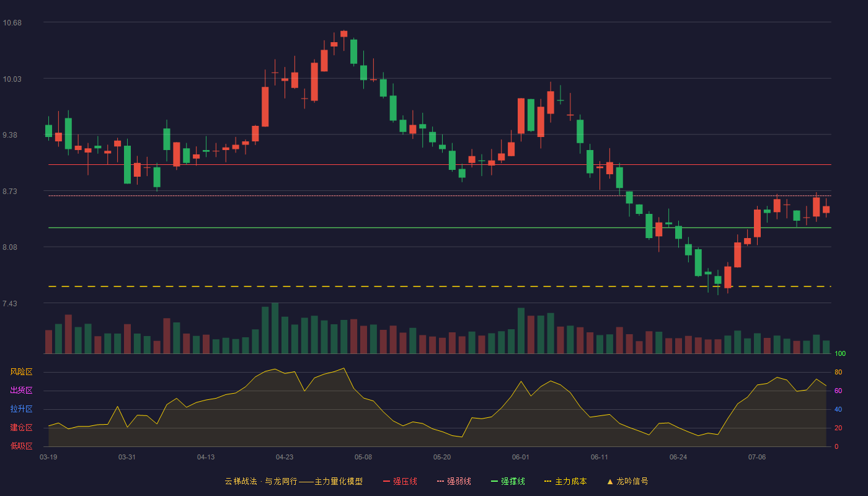Screen dimensions: 868x496
Task: Click the 03-31 date label
Action: pos(127,457)
